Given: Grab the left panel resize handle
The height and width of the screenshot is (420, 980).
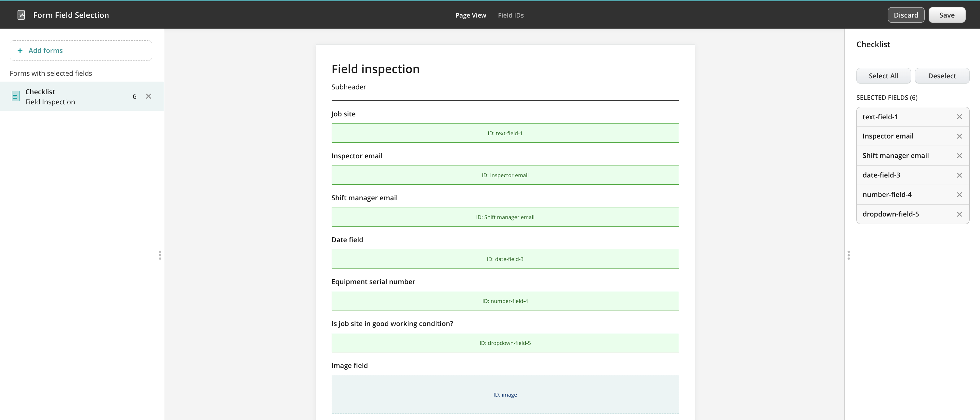Looking at the screenshot, I should click(x=160, y=255).
